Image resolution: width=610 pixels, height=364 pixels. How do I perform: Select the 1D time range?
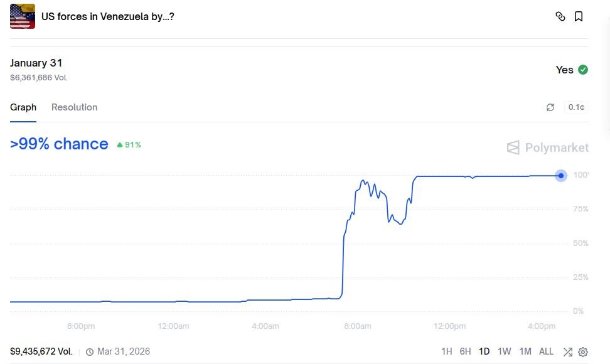(x=484, y=351)
